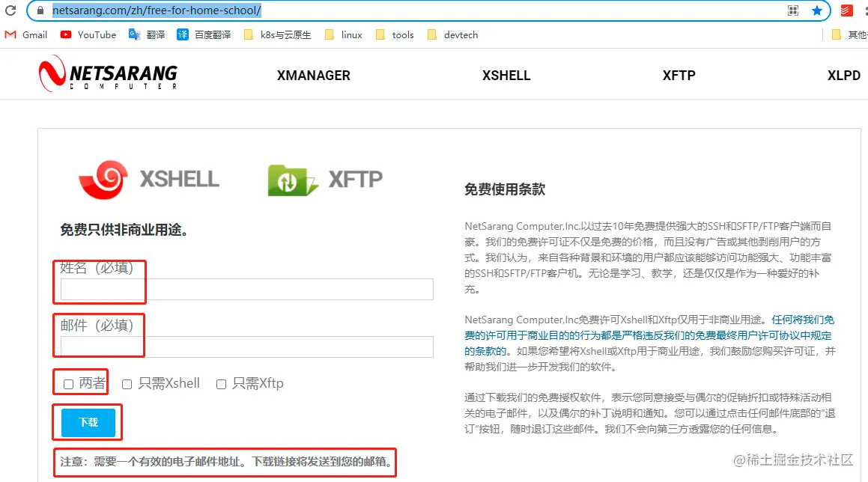Click the 注意：需要一个有效的电子邮件地址 note
This screenshot has width=868, height=482.
226,462
